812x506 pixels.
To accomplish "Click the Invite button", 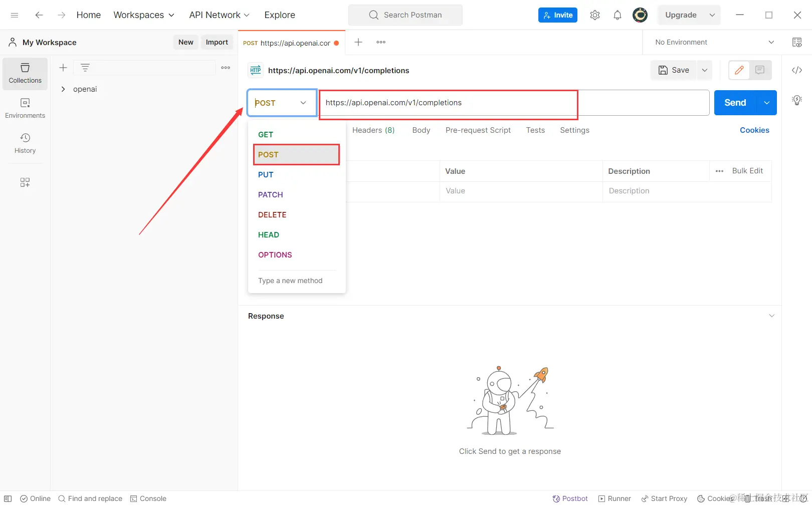I will pyautogui.click(x=558, y=15).
